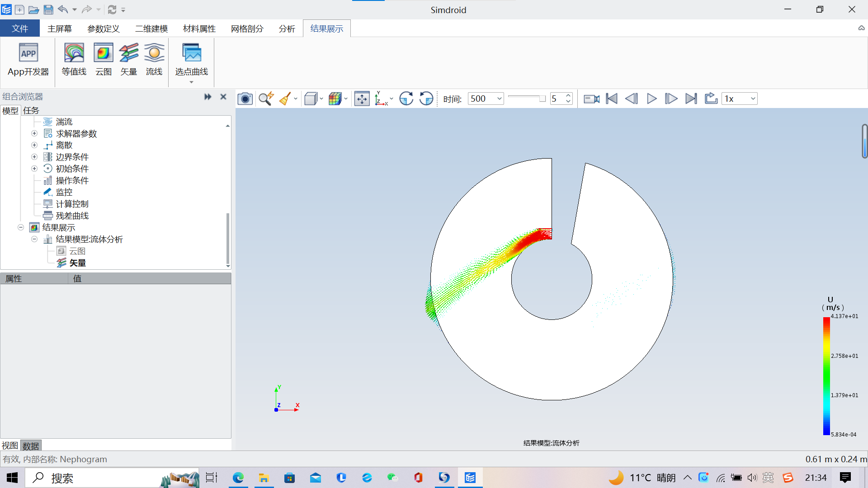Click the save icon in title bar
Viewport: 868px width, 488px height.
pos(48,9)
